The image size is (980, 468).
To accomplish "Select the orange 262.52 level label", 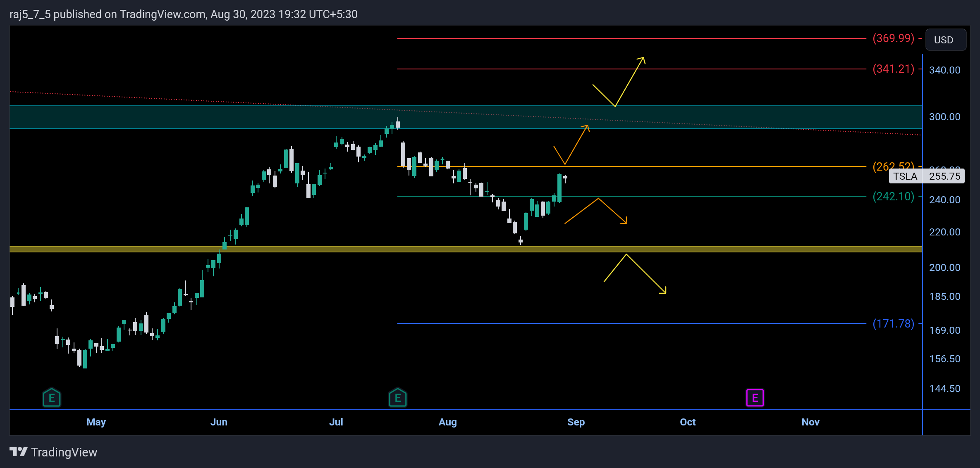I will [x=893, y=166].
